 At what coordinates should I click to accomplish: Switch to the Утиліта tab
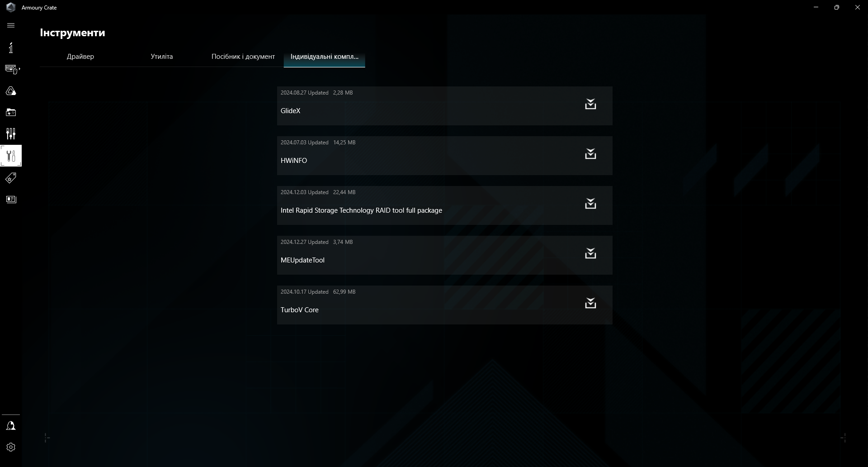162,57
